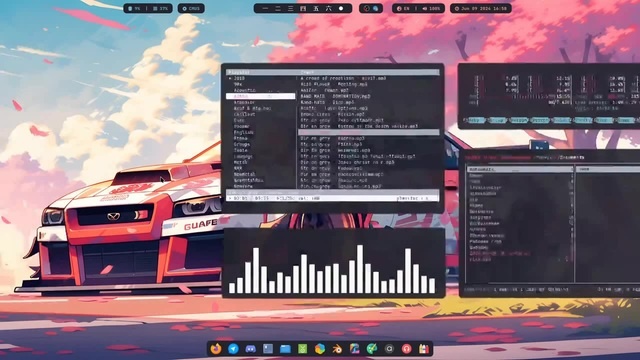Launch Firefox from the dock

[216, 349]
